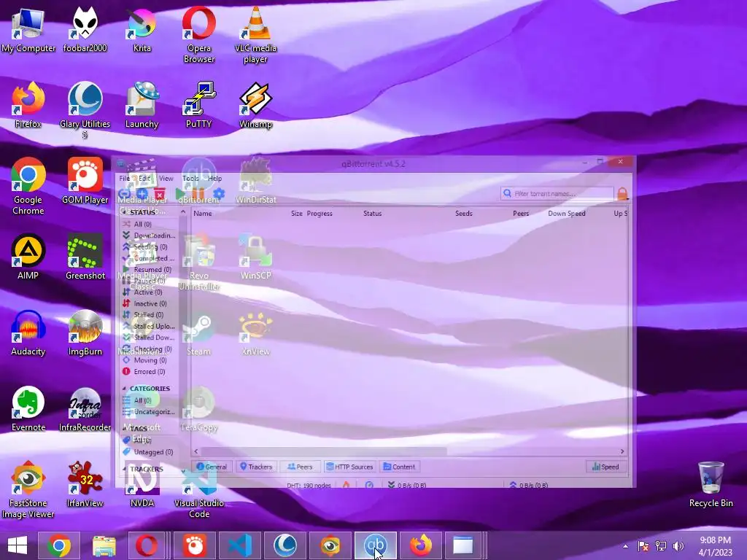The height and width of the screenshot is (560, 747).
Task: Open IrfanView desktop shortcut
Action: click(x=85, y=484)
